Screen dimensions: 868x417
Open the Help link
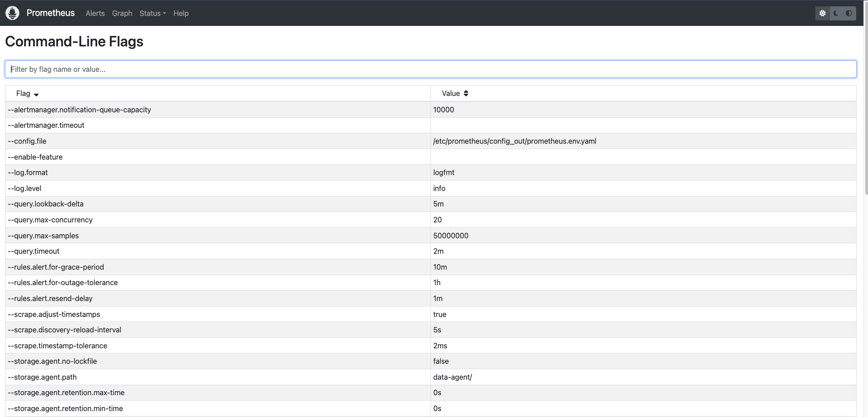181,13
